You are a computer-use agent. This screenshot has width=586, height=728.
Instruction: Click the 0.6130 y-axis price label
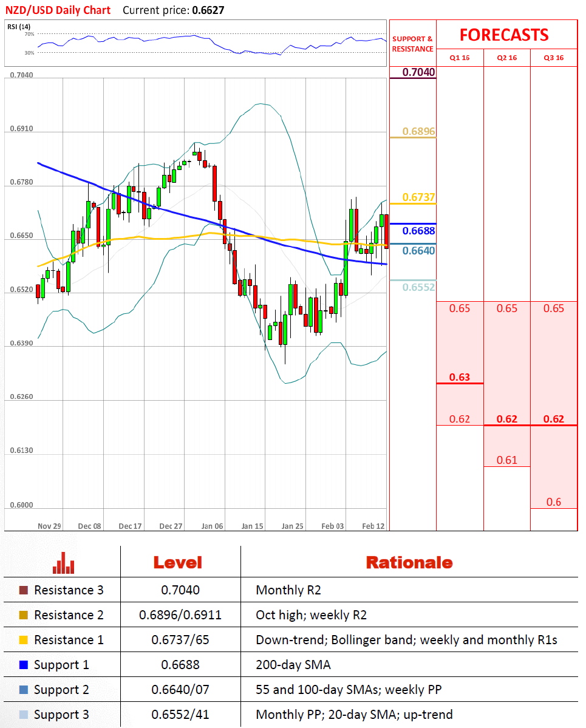pos(22,451)
